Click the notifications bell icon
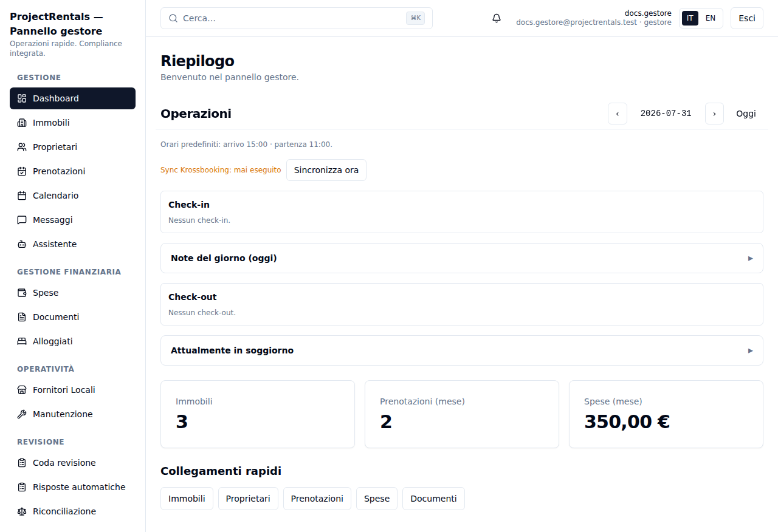Image resolution: width=778 pixels, height=532 pixels. [x=497, y=18]
